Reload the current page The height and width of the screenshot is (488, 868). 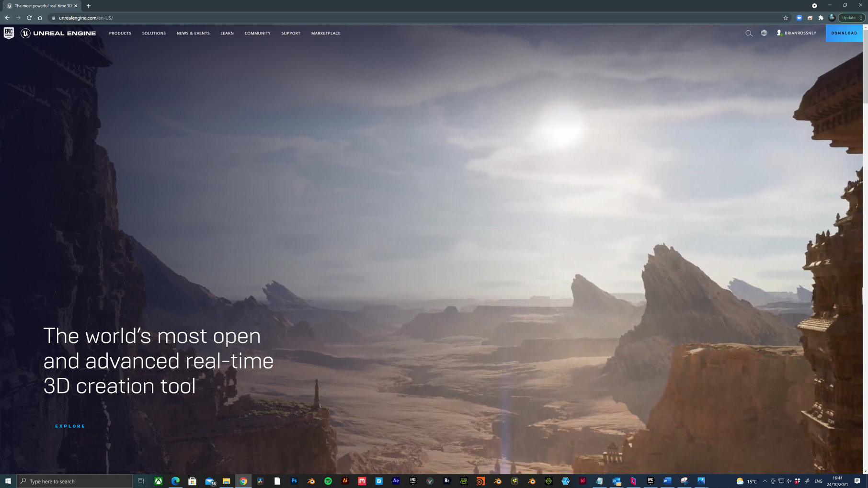pos(29,18)
